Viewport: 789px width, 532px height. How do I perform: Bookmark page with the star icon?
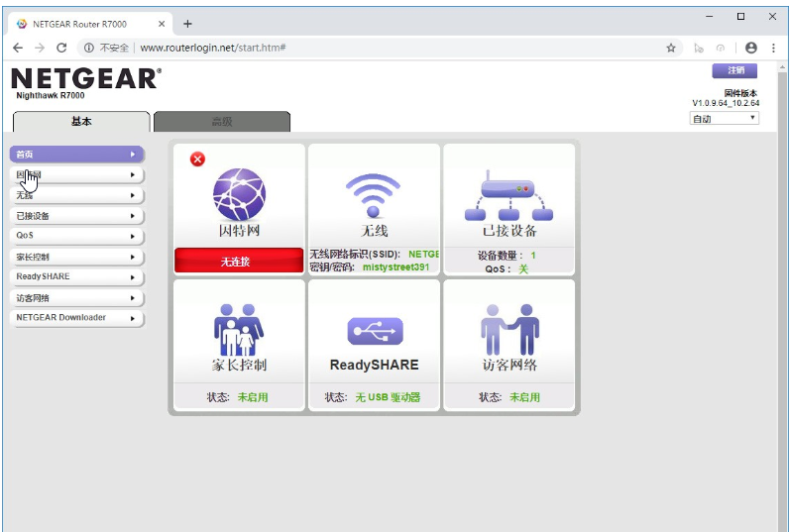click(x=671, y=48)
